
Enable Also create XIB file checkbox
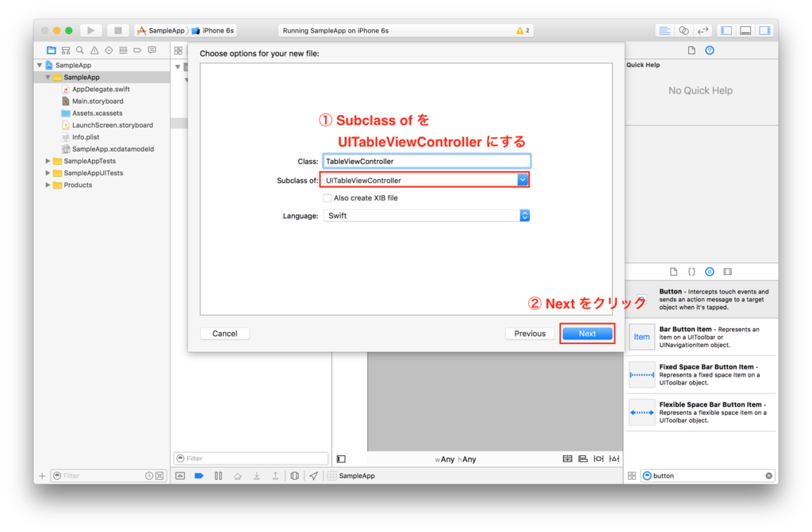(327, 198)
